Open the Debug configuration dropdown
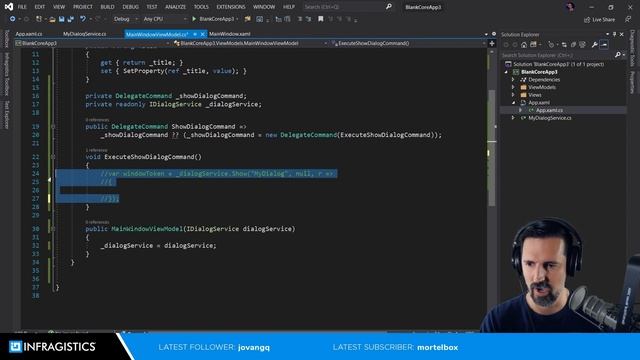 pyautogui.click(x=125, y=19)
